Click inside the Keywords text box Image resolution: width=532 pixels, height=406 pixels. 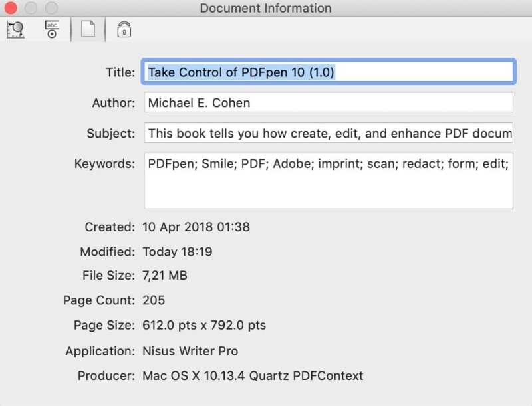tap(328, 181)
